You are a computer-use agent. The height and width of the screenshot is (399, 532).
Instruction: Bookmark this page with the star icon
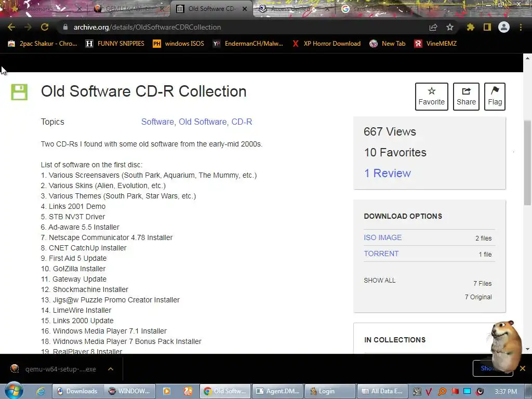point(449,27)
